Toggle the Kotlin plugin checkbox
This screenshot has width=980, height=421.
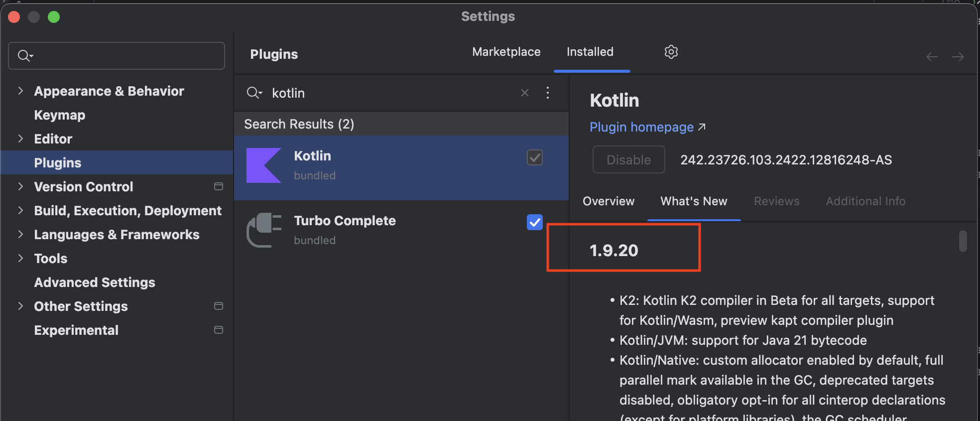[x=535, y=157]
